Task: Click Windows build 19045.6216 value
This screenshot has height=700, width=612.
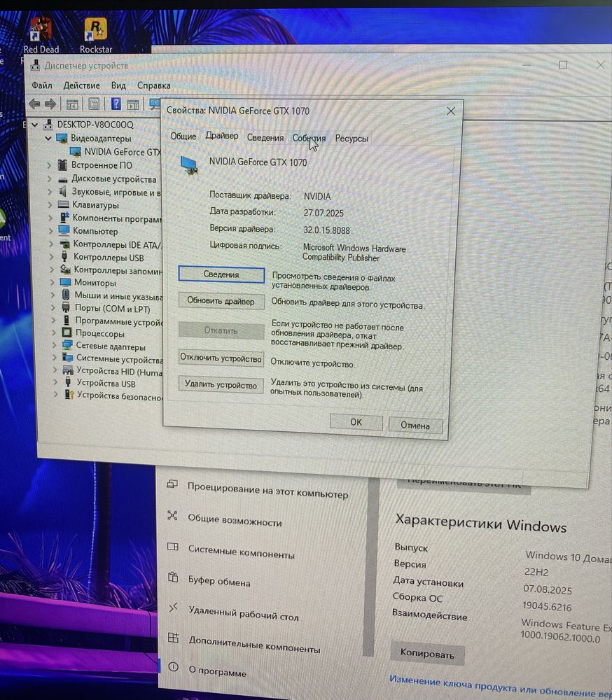Action: pyautogui.click(x=547, y=607)
